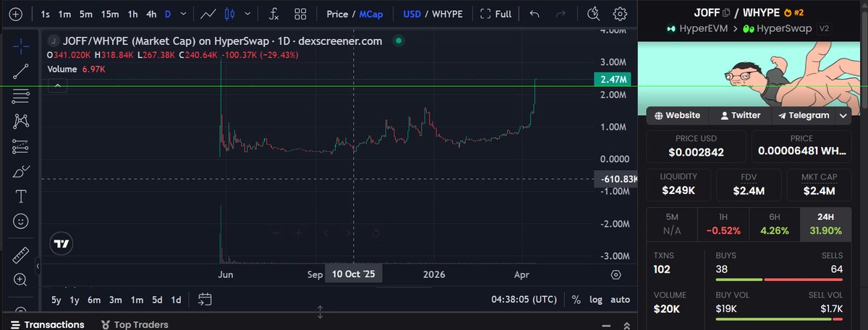Expand the social links dropdown arrow
The width and height of the screenshot is (868, 330).
tap(844, 115)
